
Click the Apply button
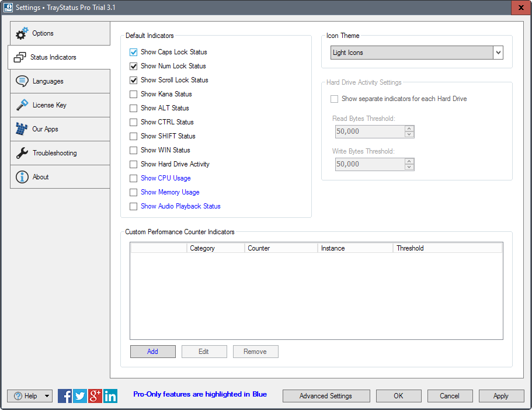coord(501,396)
